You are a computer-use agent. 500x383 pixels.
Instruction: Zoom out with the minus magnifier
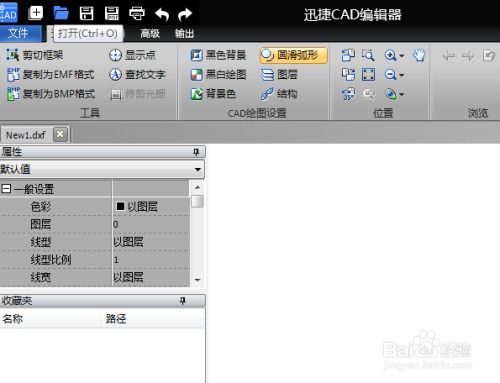[x=390, y=75]
